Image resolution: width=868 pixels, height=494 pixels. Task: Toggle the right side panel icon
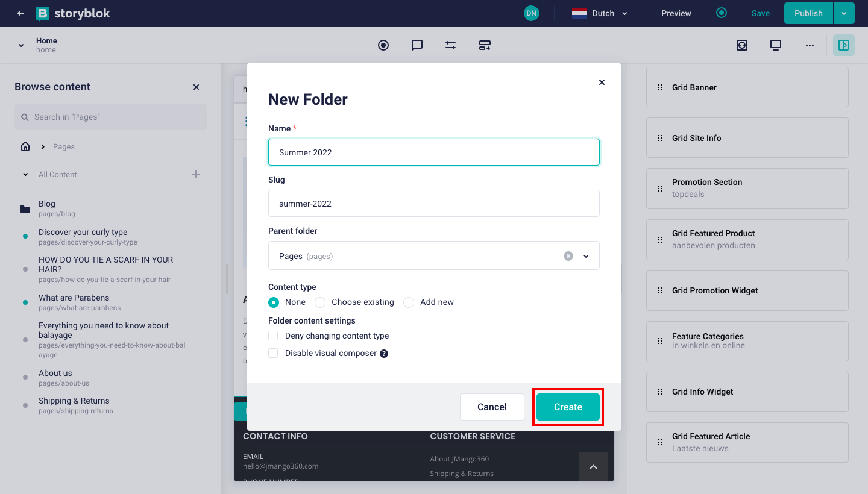point(843,45)
